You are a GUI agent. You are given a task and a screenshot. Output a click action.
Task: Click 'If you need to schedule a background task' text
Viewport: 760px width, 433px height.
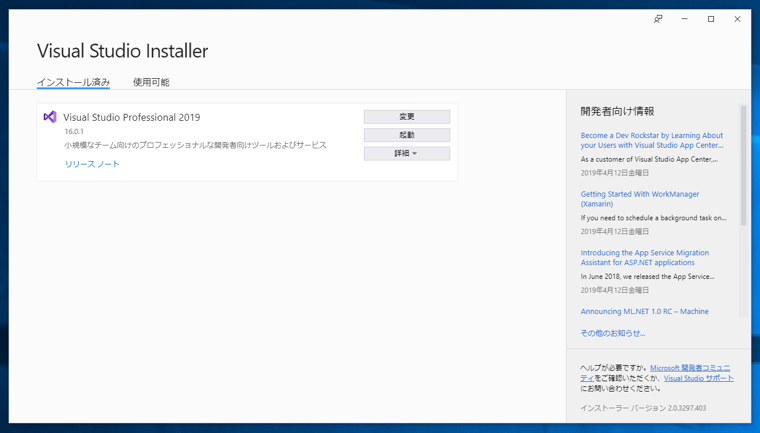(x=653, y=218)
